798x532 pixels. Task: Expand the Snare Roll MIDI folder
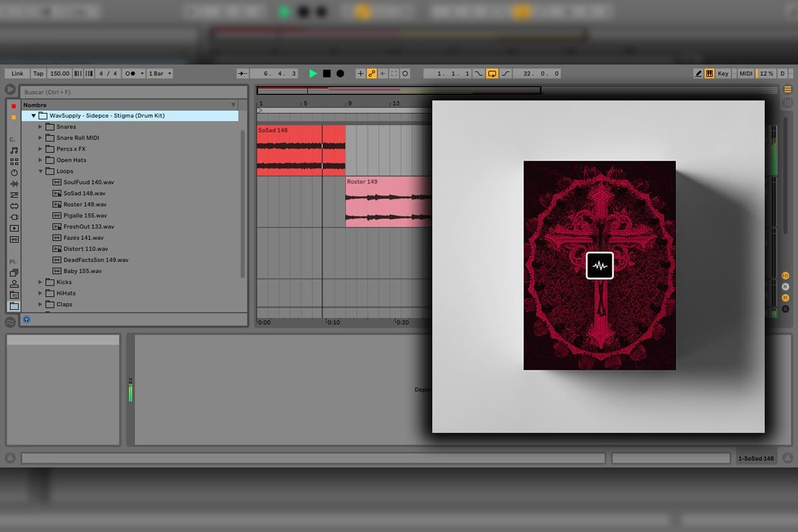coord(41,138)
